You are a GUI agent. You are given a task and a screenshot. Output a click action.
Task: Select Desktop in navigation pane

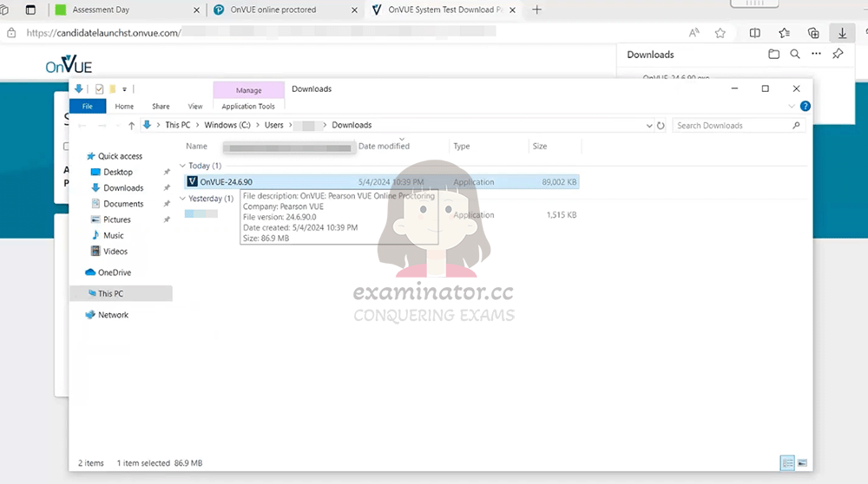click(118, 172)
